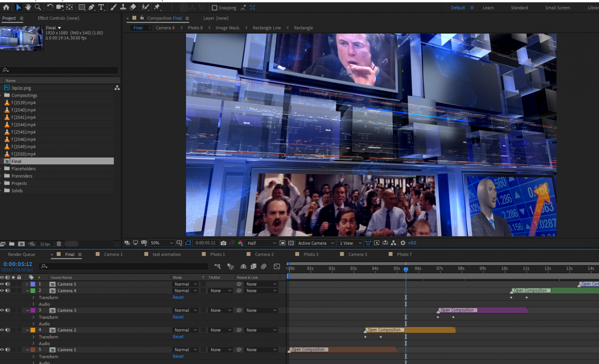599x364 pixels.
Task: Click the delete trash icon in Project panel
Action: tap(59, 244)
